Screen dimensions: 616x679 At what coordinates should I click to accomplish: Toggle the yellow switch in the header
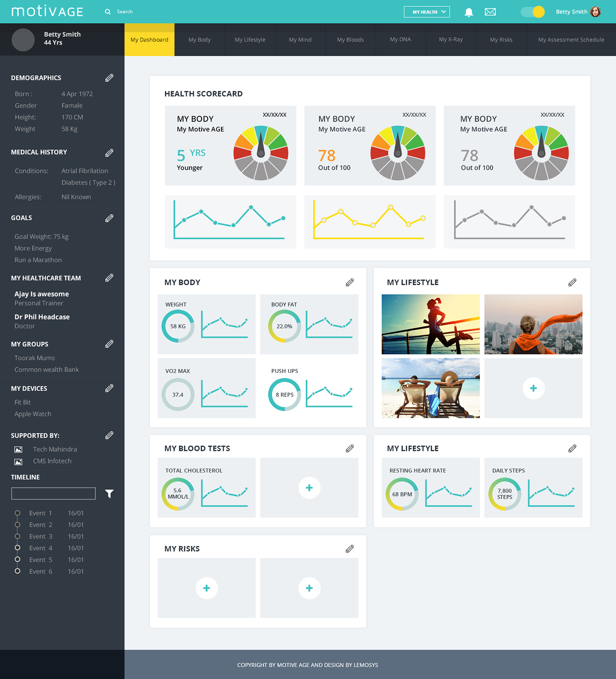pos(533,12)
